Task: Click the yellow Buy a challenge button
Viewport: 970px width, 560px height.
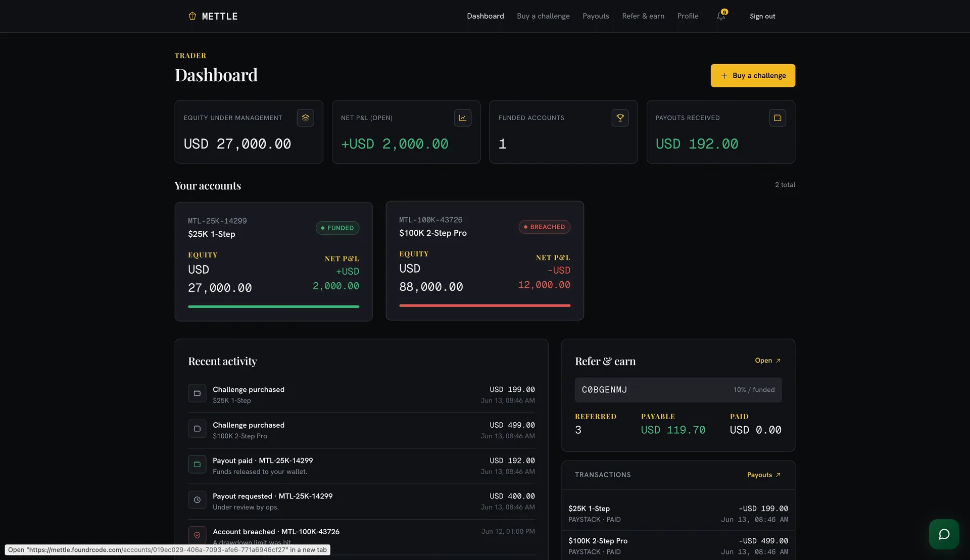Action: (x=753, y=76)
